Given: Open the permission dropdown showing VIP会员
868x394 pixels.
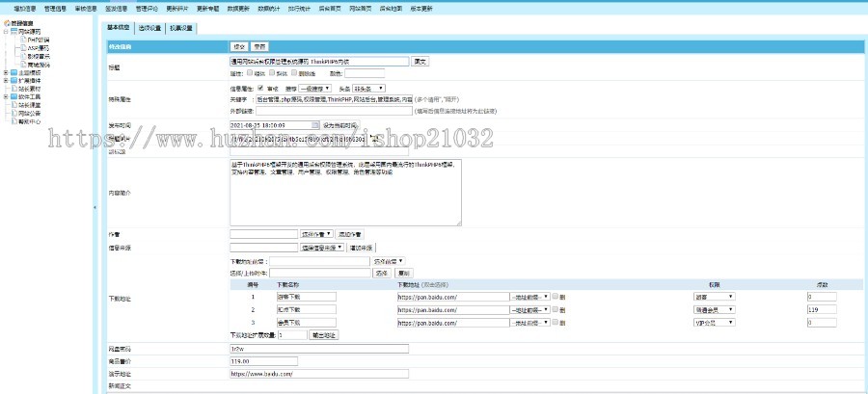Looking at the screenshot, I should (x=715, y=323).
